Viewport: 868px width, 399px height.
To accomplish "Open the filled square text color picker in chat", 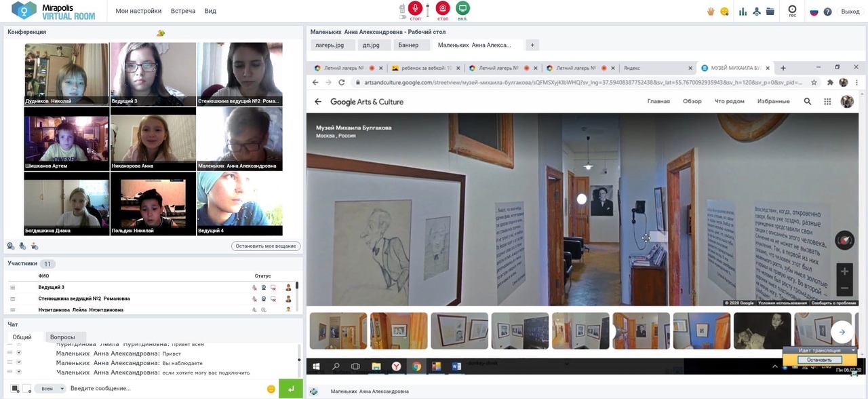I will coord(15,389).
